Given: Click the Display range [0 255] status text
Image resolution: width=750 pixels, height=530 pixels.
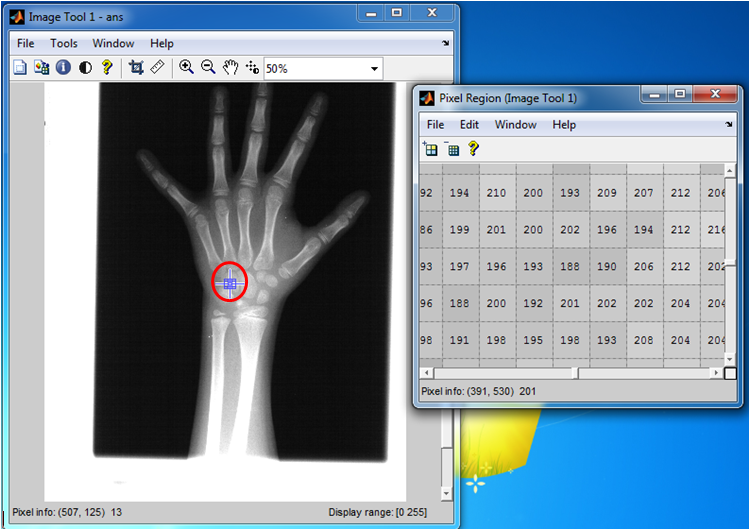Looking at the screenshot, I should point(377,512).
